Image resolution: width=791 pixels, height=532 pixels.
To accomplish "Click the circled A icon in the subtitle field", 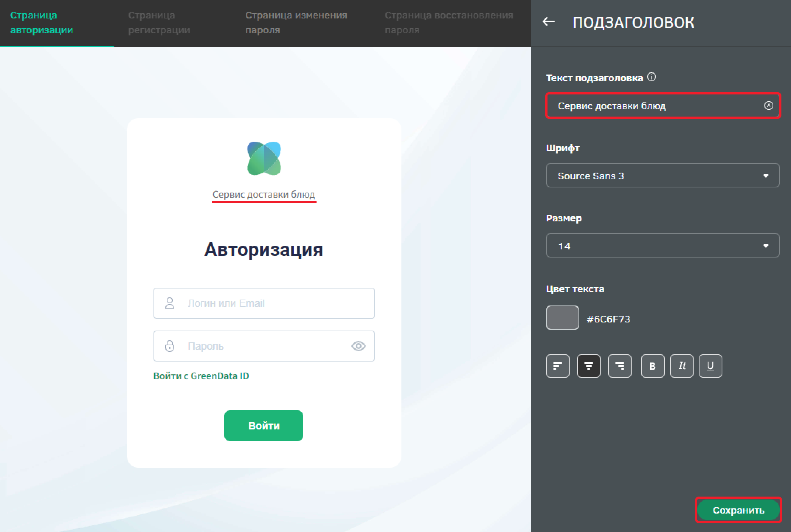I will pyautogui.click(x=768, y=106).
